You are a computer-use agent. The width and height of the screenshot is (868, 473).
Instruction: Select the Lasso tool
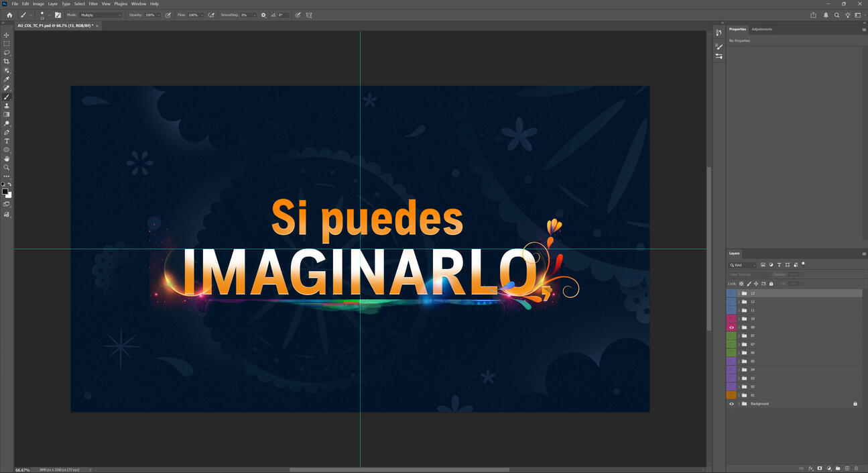(7, 52)
